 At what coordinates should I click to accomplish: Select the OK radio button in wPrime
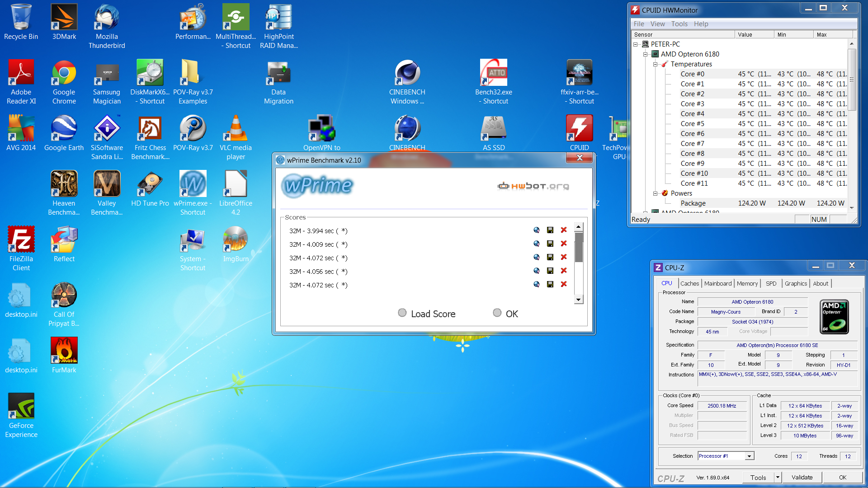pyautogui.click(x=497, y=313)
